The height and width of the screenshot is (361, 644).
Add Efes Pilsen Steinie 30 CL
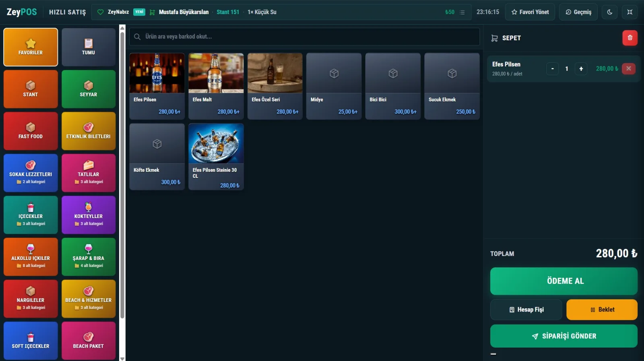216,157
